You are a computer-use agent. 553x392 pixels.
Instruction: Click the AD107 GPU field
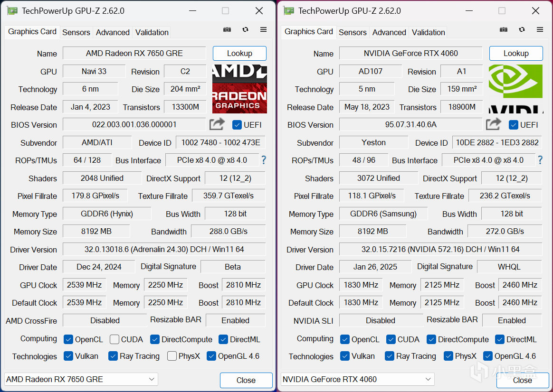point(370,71)
